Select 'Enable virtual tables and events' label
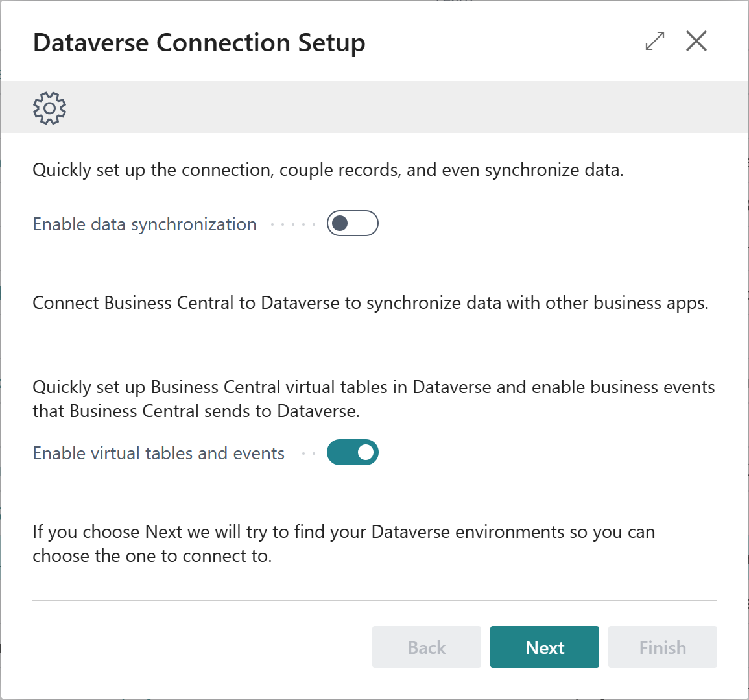Viewport: 749px width, 700px height. pos(159,453)
